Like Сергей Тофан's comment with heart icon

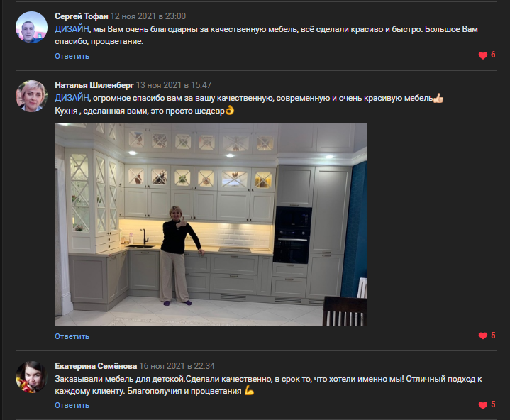482,55
